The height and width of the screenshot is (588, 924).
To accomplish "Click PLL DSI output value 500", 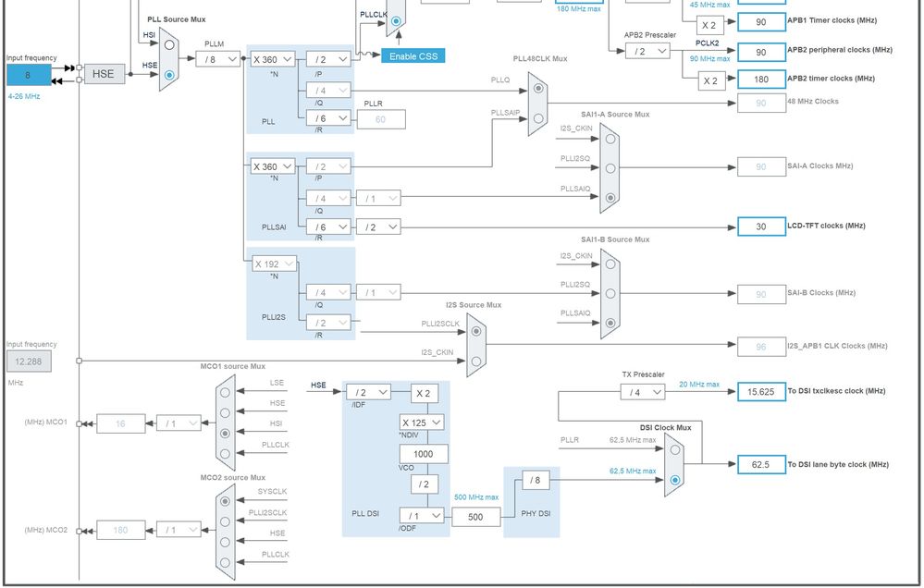I will [475, 517].
